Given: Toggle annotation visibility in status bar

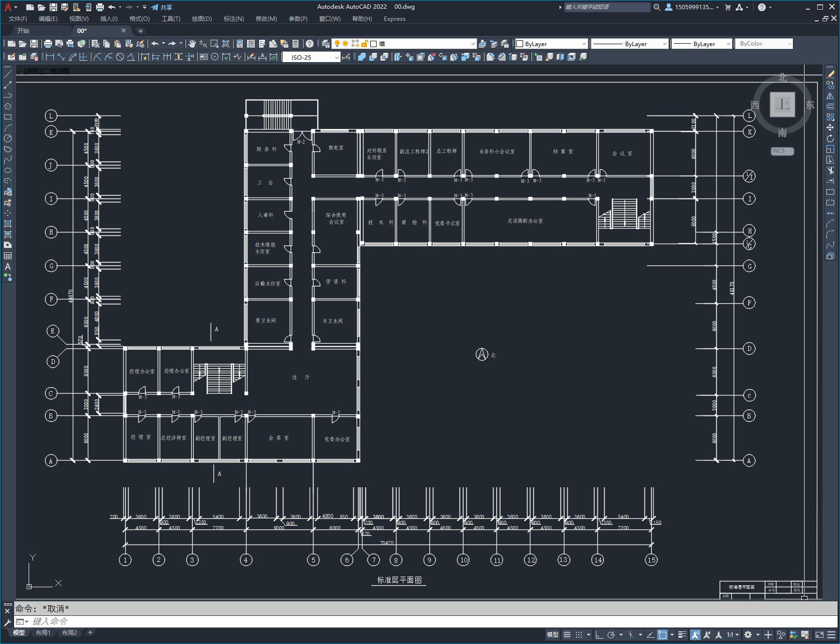Looking at the screenshot, I should (695, 634).
